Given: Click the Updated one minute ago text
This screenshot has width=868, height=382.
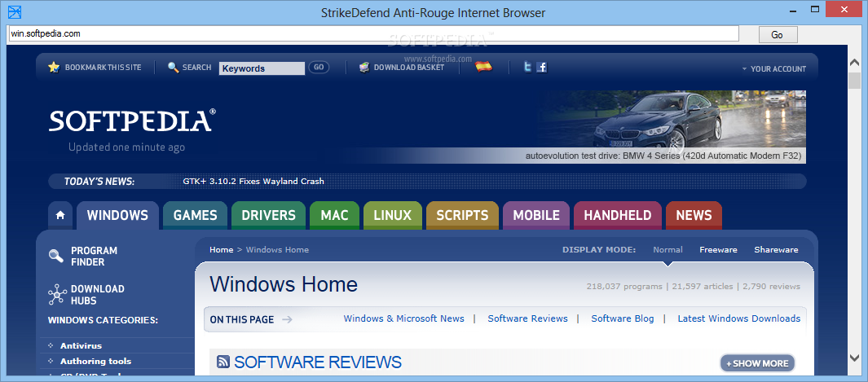Looking at the screenshot, I should pyautogui.click(x=127, y=147).
